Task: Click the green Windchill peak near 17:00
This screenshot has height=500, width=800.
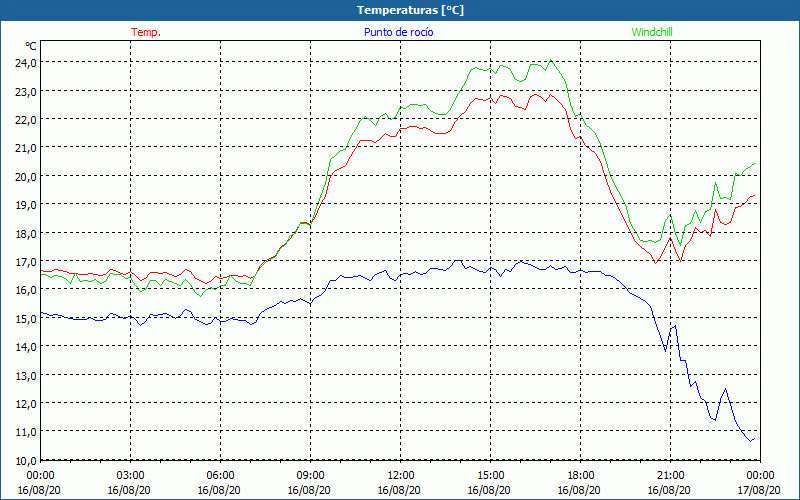Action: tap(551, 60)
